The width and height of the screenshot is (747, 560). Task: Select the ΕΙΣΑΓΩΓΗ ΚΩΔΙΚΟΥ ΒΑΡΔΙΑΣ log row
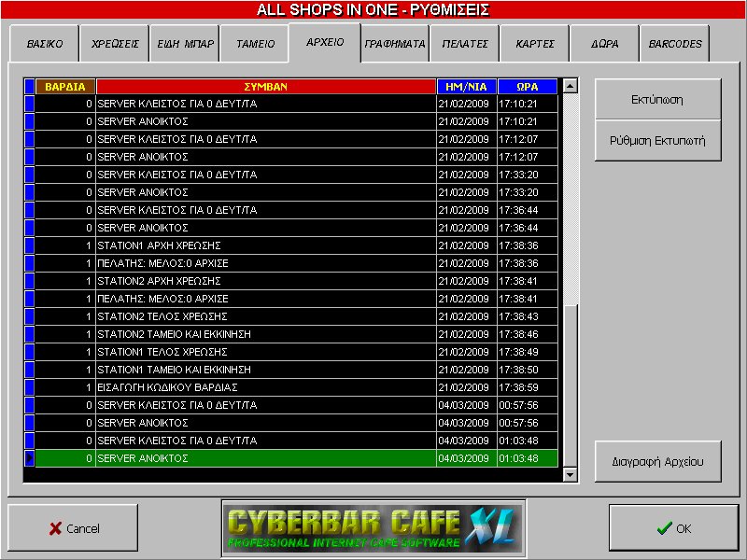pos(265,387)
